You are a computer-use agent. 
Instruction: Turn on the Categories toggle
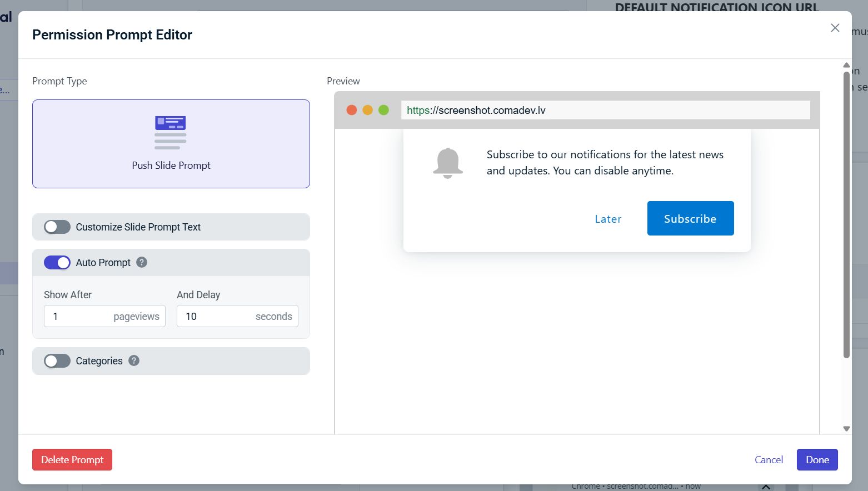57,360
